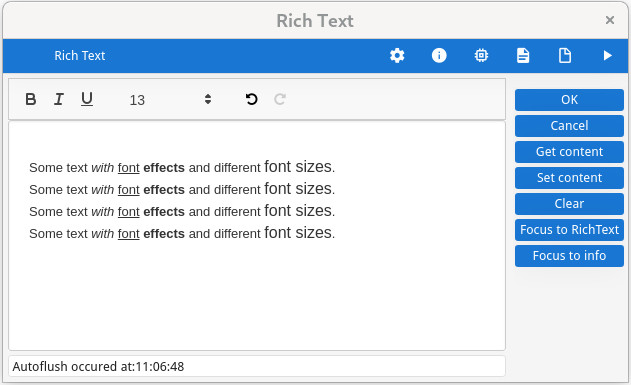Click the play arrow icon in the header
The width and height of the screenshot is (631, 385).
tap(607, 56)
